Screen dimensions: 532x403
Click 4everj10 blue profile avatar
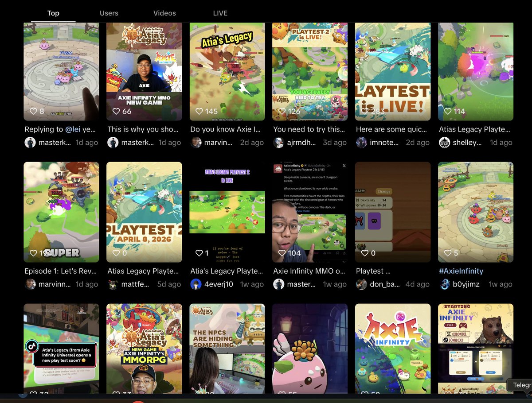pyautogui.click(x=196, y=284)
